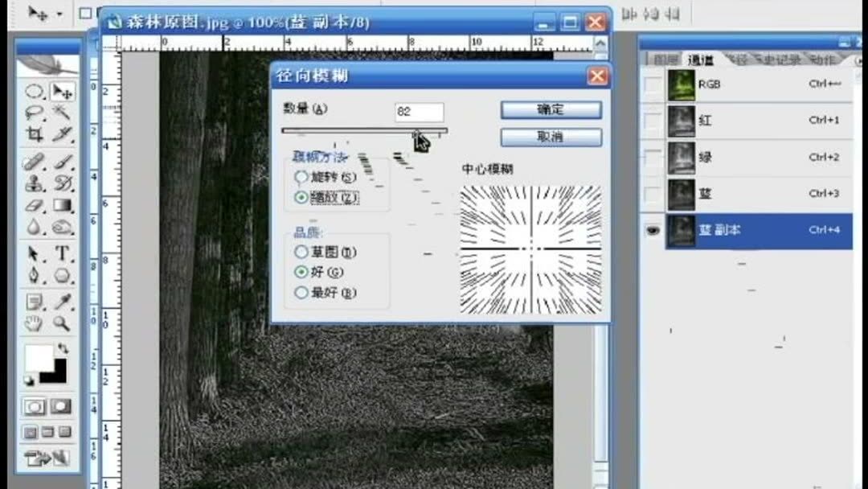This screenshot has width=868, height=489.
Task: Toggle visibility of the RGB channel
Action: pos(651,84)
